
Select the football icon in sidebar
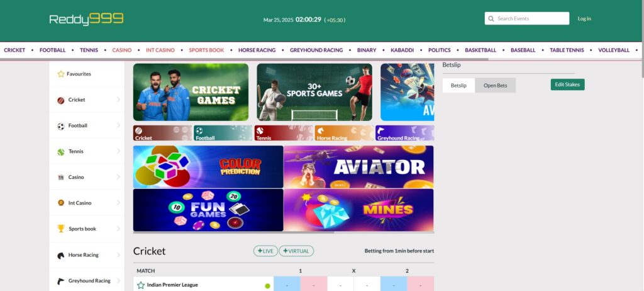[61, 126]
